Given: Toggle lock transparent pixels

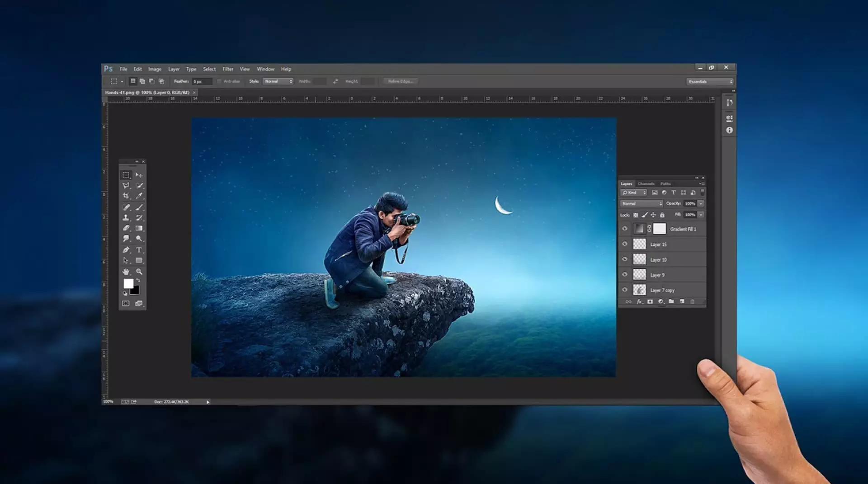Looking at the screenshot, I should click(636, 215).
